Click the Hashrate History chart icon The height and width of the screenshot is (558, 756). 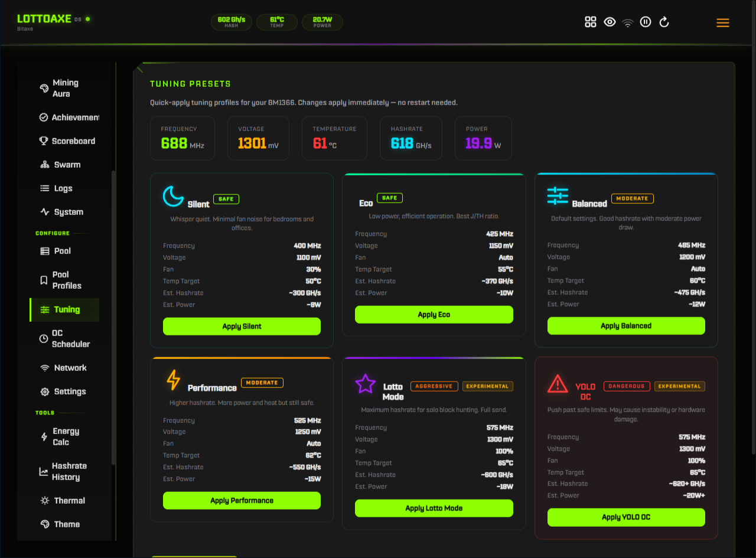pyautogui.click(x=44, y=472)
